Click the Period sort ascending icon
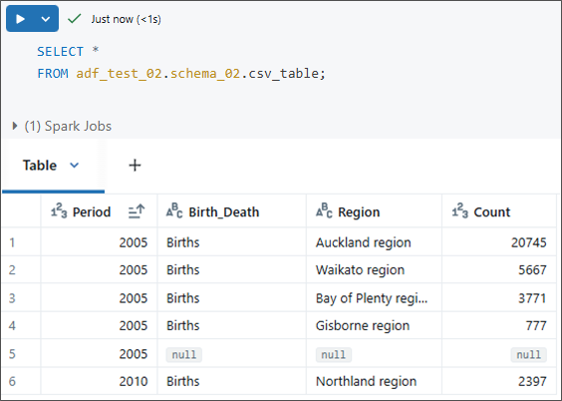This screenshot has width=562, height=401. pos(137,212)
